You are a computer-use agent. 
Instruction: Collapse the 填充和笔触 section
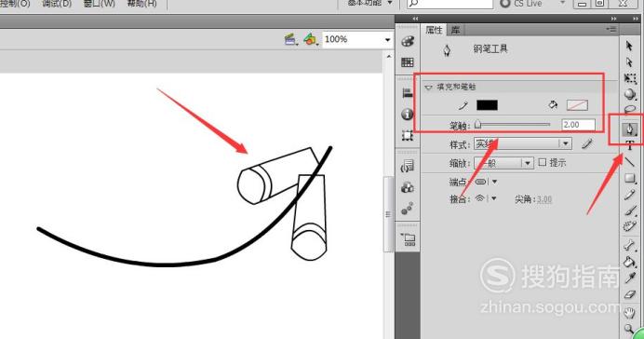428,88
